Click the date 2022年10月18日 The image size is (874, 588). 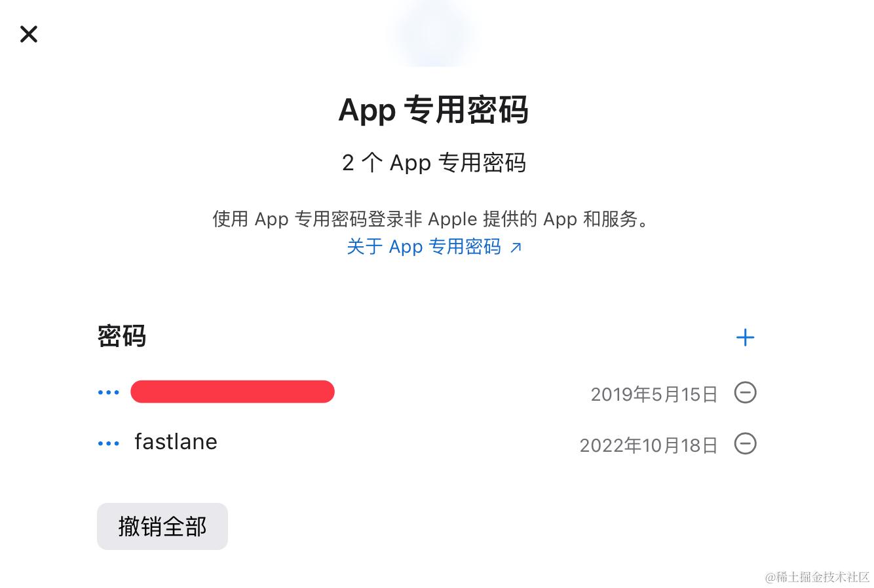tap(649, 446)
